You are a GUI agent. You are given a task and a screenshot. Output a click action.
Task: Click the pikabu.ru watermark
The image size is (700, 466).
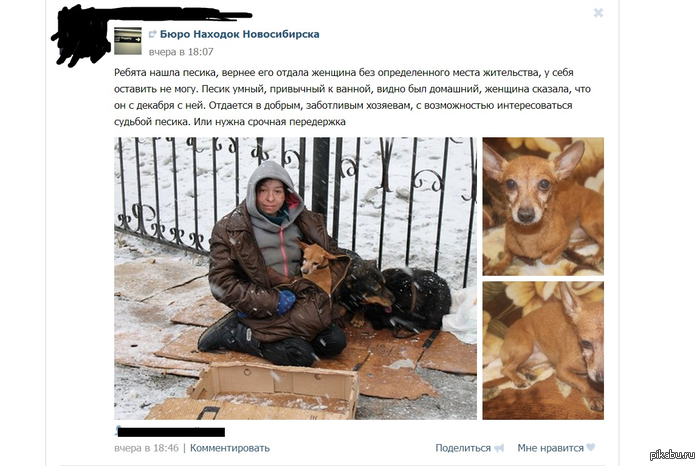pos(672,455)
